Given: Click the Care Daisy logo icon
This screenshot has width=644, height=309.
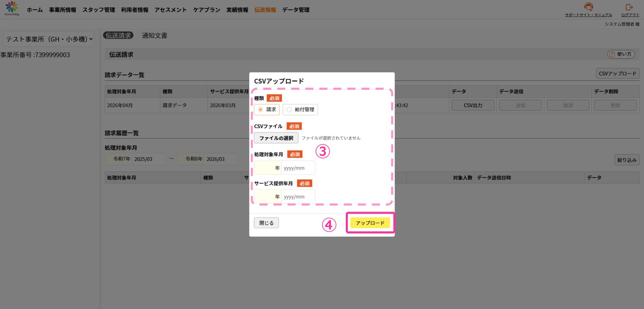Looking at the screenshot, I should 12,8.
